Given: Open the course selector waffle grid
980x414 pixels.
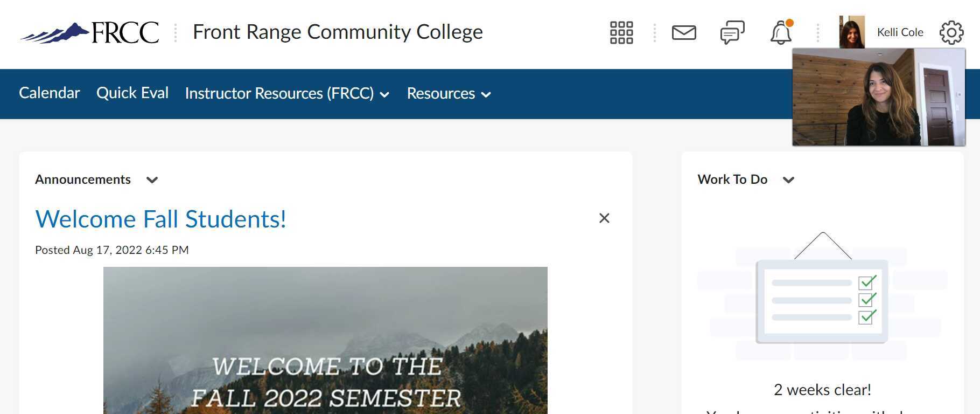Looking at the screenshot, I should [x=621, y=32].
